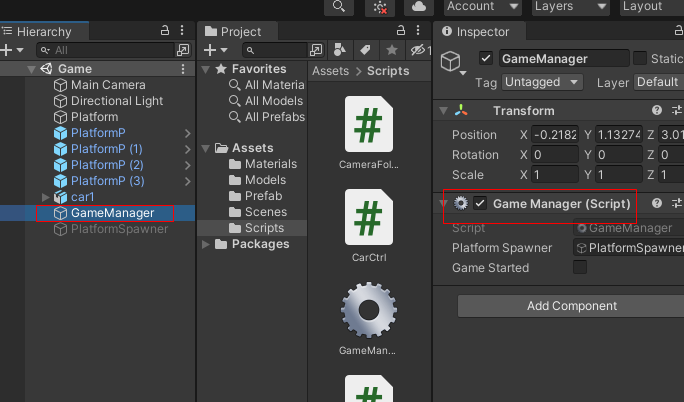Select PlatformP prefab in Hierarchy
This screenshot has height=402, width=684.
pyautogui.click(x=98, y=133)
